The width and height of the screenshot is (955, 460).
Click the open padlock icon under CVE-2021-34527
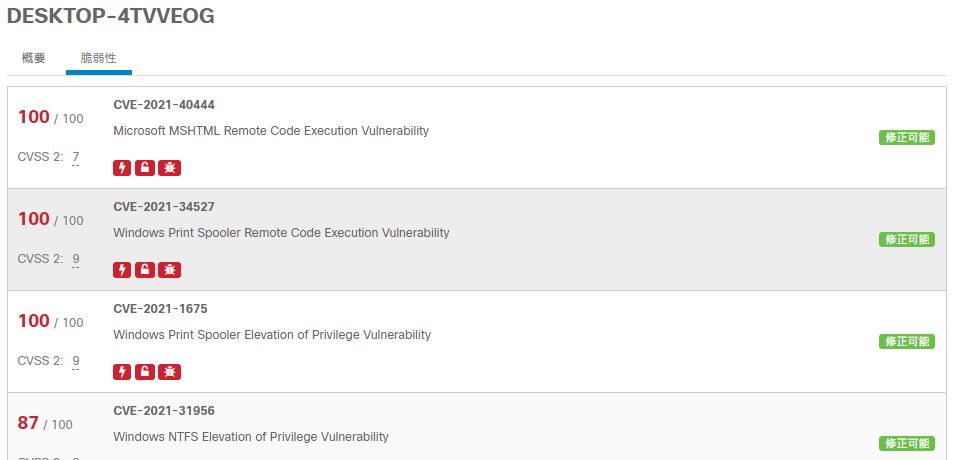click(145, 270)
